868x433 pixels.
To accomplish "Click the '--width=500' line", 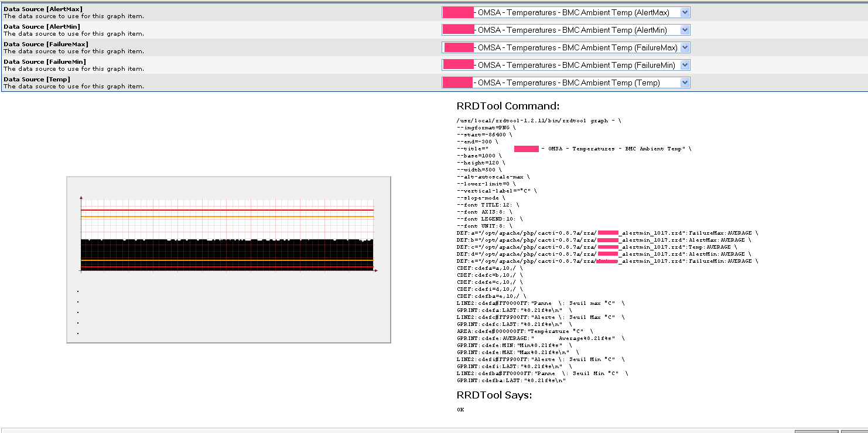I will click(479, 170).
